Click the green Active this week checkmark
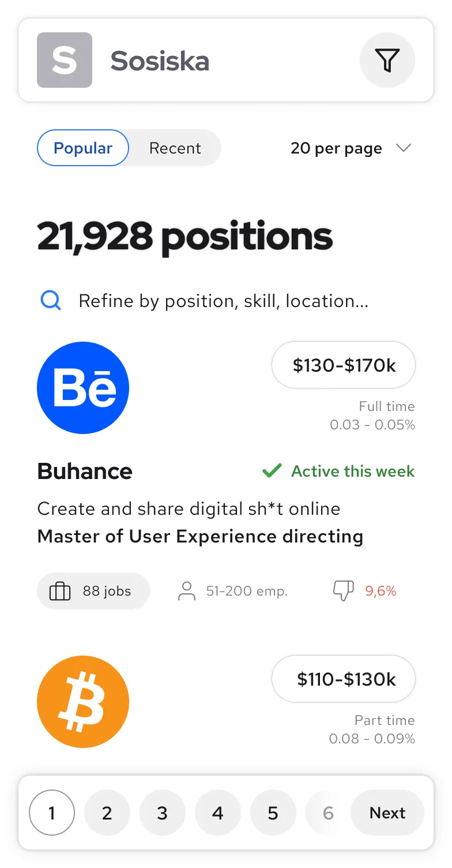 271,472
